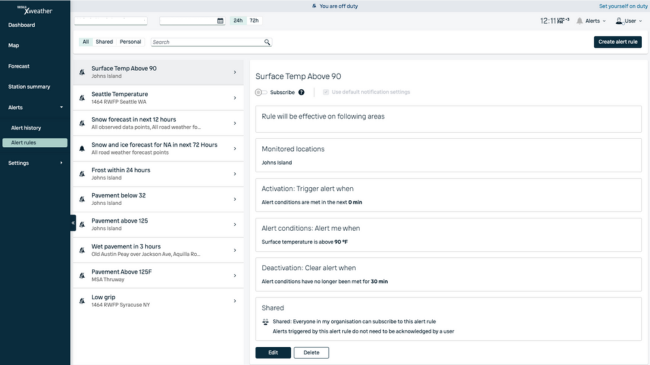Go to Alert history in sidebar
The width and height of the screenshot is (650, 365).
[x=26, y=128]
